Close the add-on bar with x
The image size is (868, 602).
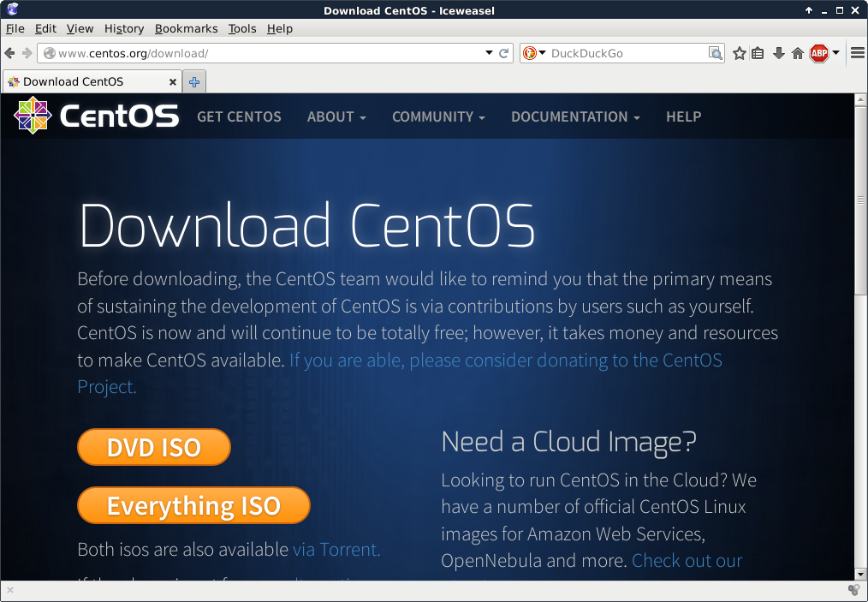point(10,590)
